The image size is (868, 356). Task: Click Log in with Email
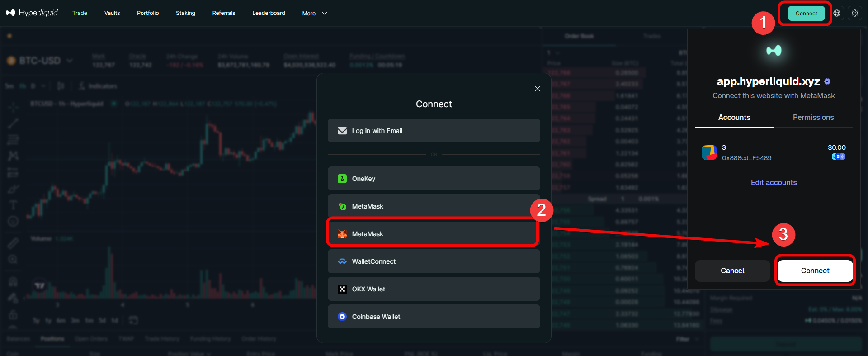coord(433,131)
